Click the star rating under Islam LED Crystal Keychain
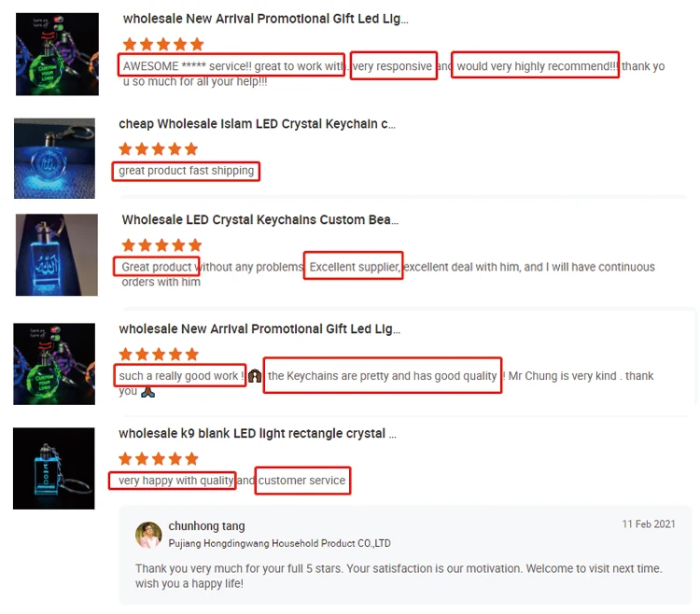This screenshot has height=614, width=700. click(x=159, y=148)
